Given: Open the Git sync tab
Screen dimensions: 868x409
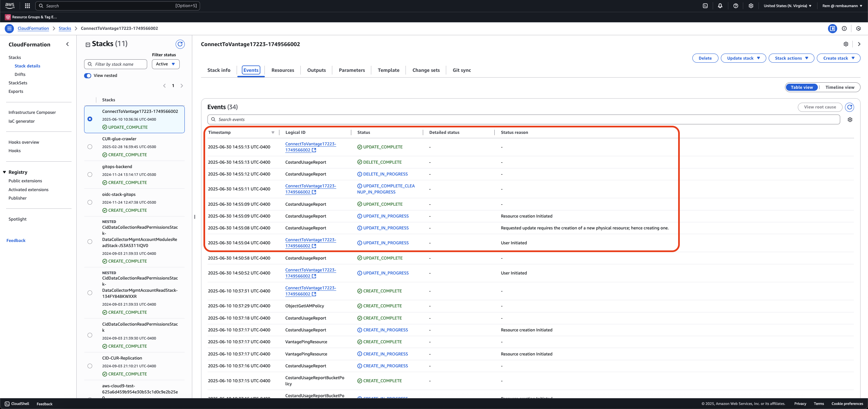Looking at the screenshot, I should pos(462,70).
